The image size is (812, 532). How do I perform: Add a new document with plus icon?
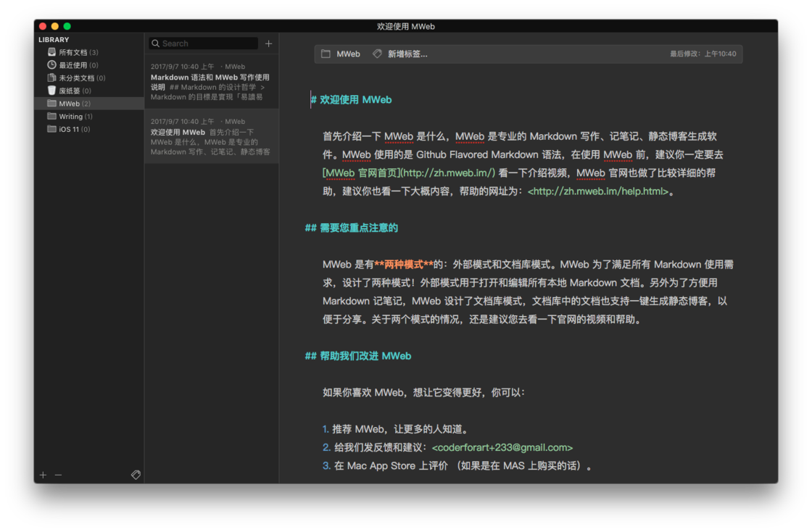coord(268,43)
